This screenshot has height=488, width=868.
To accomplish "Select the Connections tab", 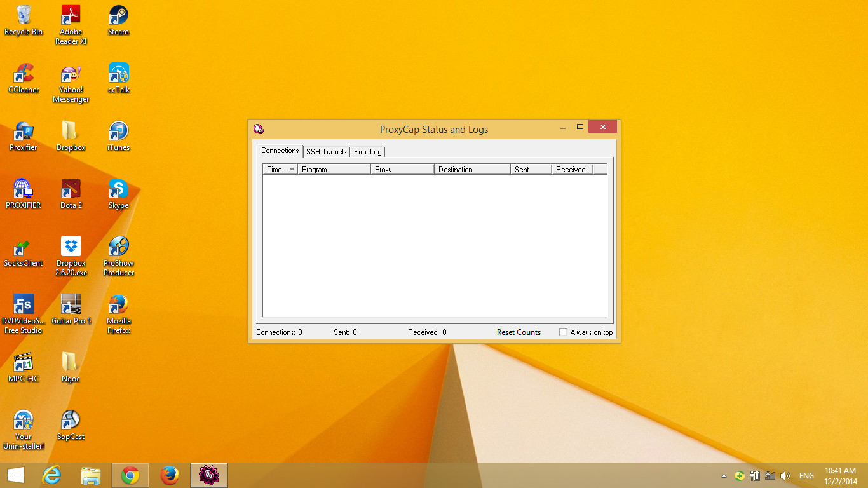I will click(280, 151).
